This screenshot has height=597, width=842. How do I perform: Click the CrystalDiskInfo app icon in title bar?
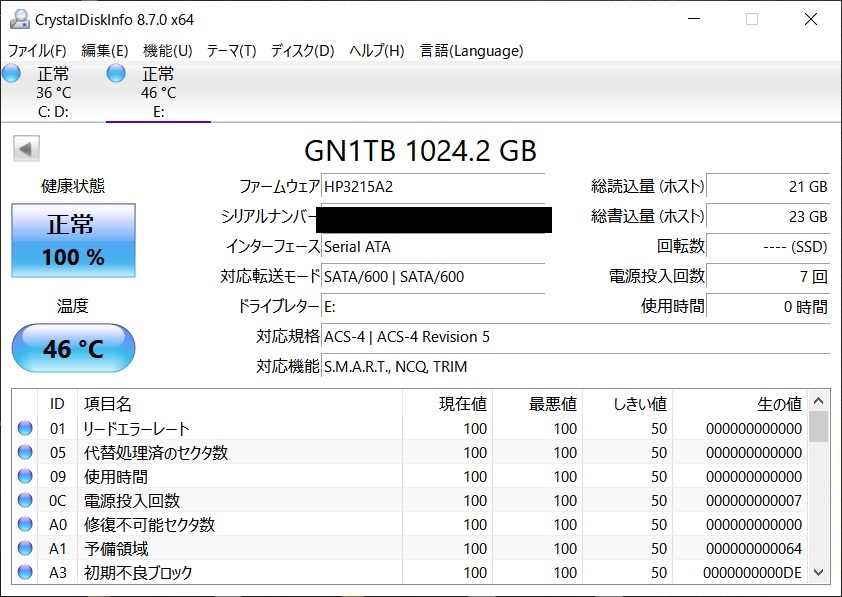tap(19, 19)
